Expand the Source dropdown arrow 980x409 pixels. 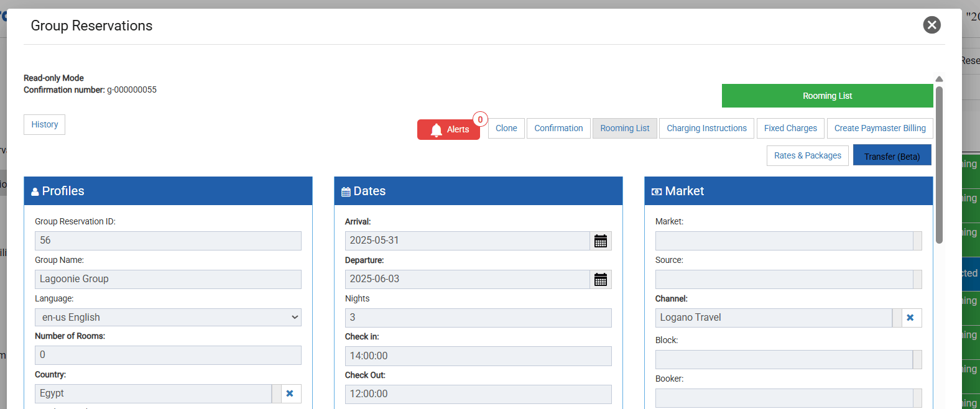917,280
